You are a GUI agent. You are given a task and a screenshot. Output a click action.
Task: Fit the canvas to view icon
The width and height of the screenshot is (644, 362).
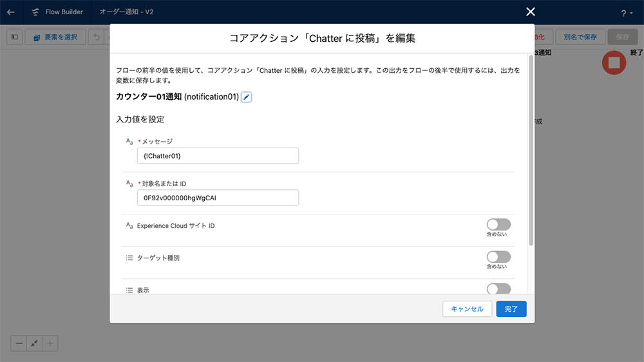[x=35, y=343]
